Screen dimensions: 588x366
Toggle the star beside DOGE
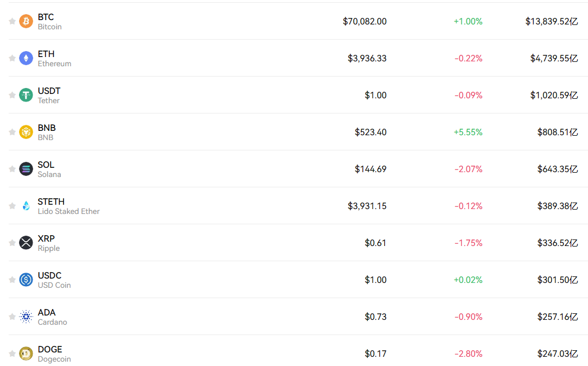click(x=12, y=354)
